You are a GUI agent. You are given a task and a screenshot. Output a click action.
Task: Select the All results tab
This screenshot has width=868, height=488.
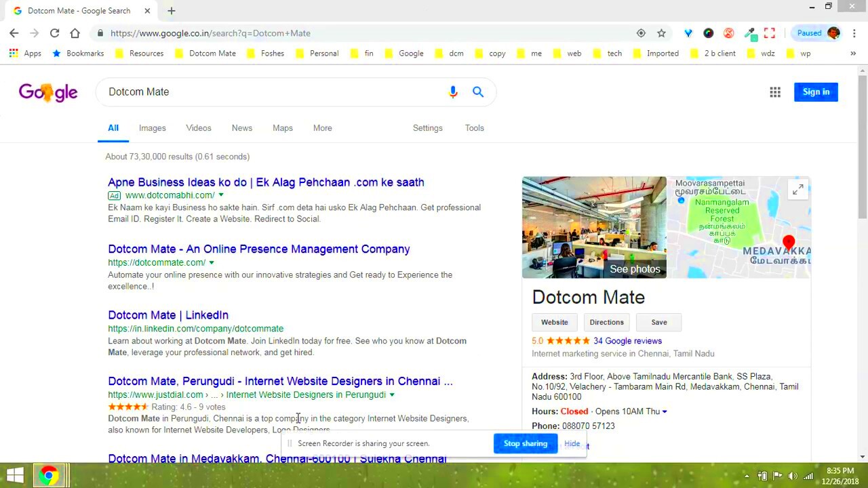113,127
